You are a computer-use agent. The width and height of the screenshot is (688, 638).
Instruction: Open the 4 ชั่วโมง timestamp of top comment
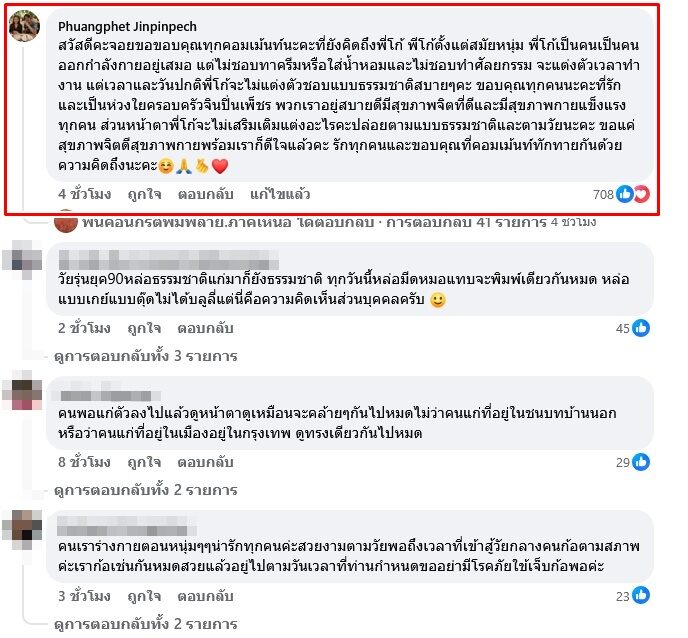click(84, 194)
